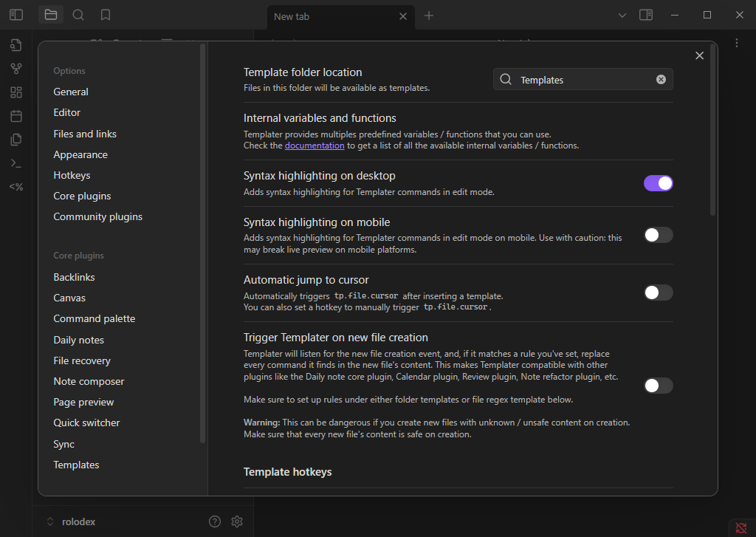Toggle the right sidebar icon

pos(646,15)
